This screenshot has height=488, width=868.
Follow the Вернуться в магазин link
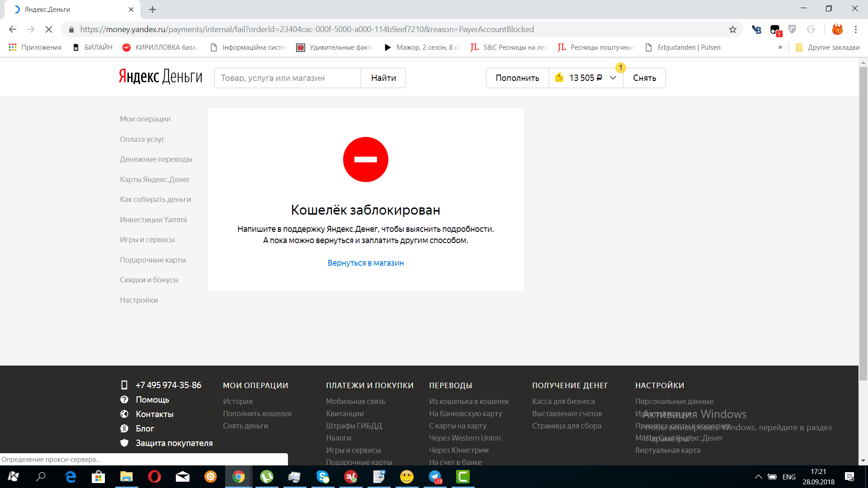coord(365,263)
